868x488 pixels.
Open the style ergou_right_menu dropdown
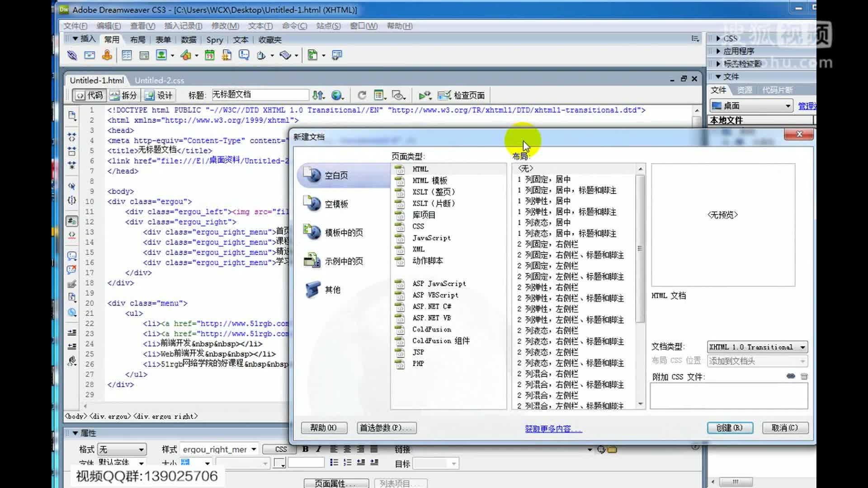coord(219,450)
